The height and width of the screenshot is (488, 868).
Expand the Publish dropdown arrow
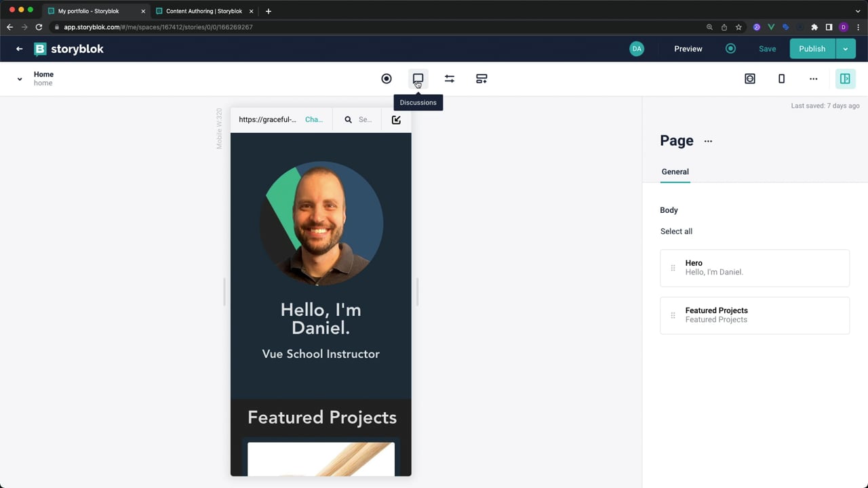[x=845, y=49]
